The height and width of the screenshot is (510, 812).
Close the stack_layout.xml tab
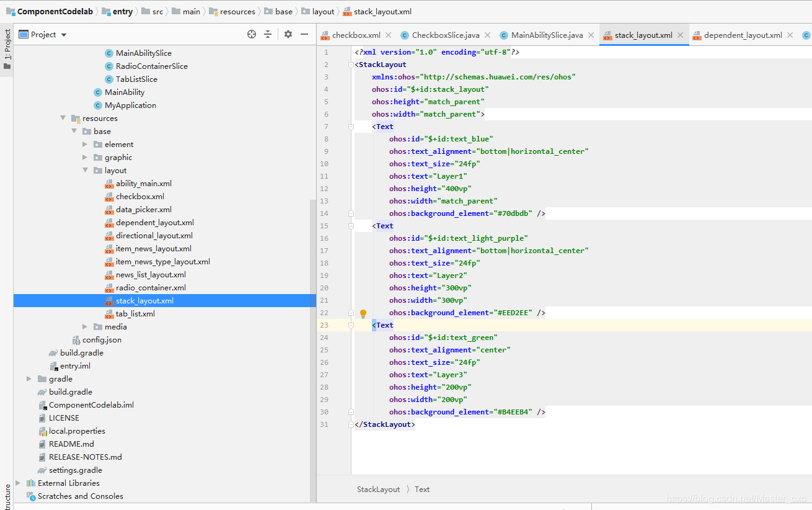(x=680, y=35)
